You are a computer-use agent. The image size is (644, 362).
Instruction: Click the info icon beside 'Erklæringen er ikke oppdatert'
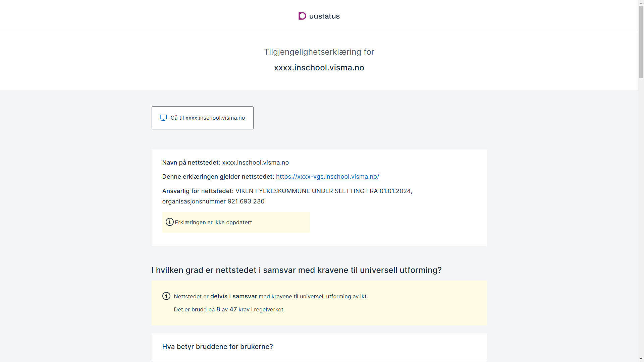(x=170, y=222)
